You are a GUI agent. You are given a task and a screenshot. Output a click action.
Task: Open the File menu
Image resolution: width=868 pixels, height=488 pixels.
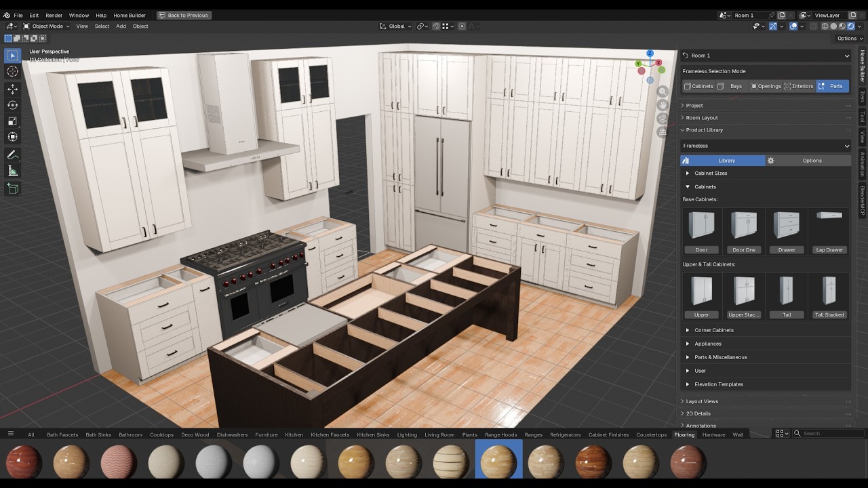[18, 15]
